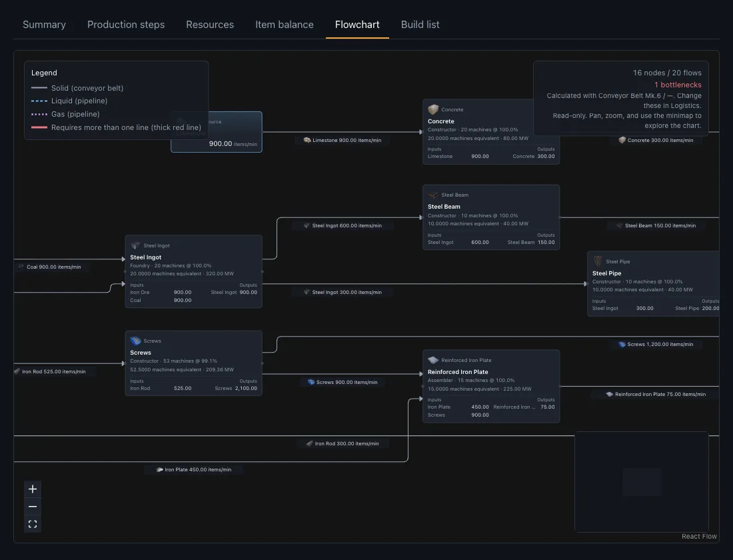Image resolution: width=733 pixels, height=560 pixels.
Task: Click Steel Pipe output value 200.00
Action: pyautogui.click(x=710, y=308)
